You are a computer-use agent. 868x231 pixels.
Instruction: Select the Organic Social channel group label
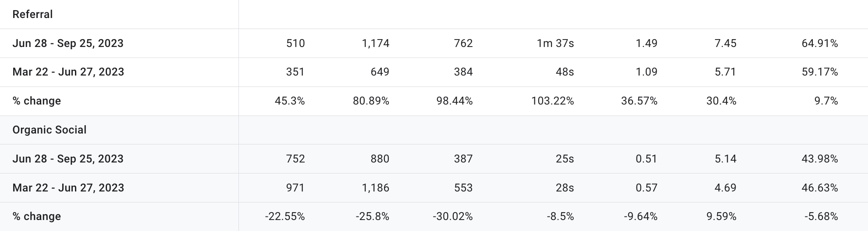click(50, 130)
